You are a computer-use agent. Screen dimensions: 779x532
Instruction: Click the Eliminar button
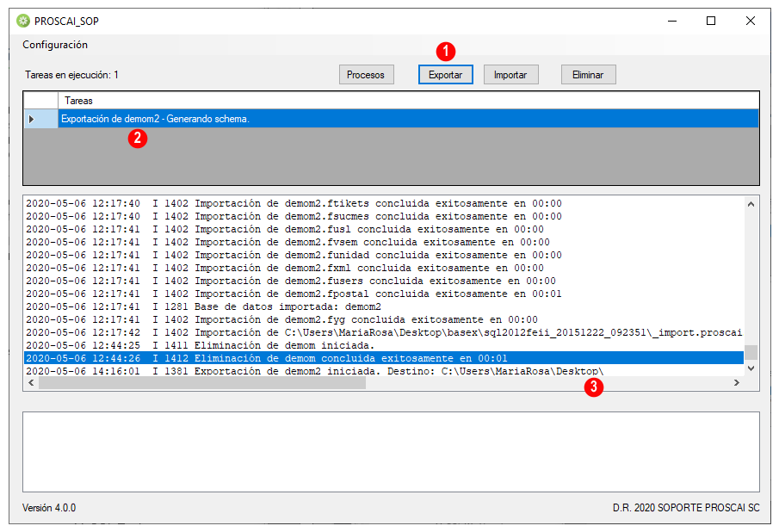pyautogui.click(x=588, y=75)
